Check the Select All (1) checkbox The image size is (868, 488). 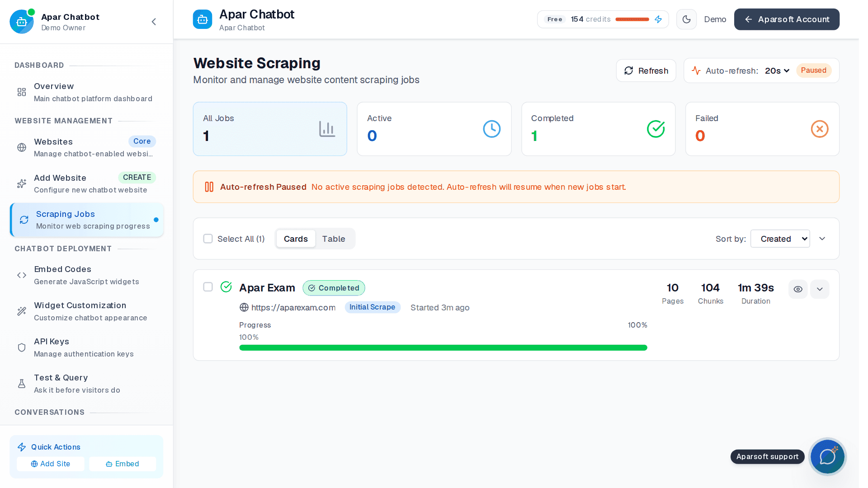pos(208,239)
